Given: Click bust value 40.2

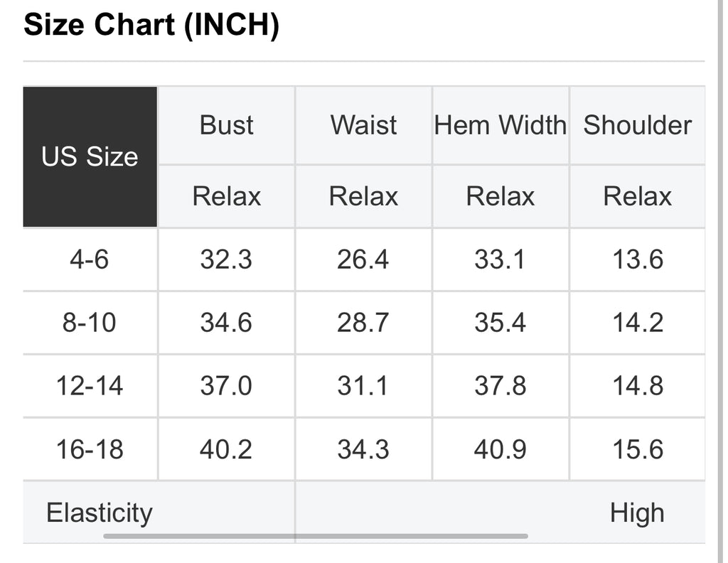Looking at the screenshot, I should (x=226, y=449).
